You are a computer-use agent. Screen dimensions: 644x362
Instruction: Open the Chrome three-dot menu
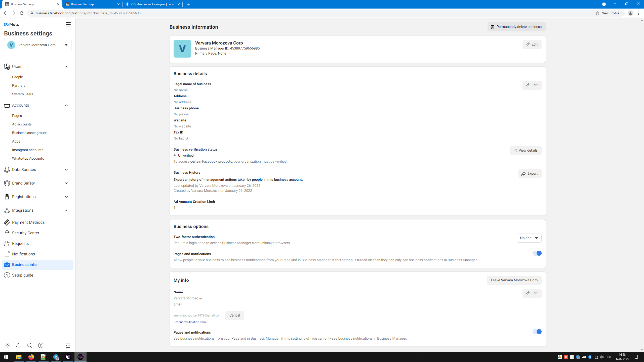pyautogui.click(x=639, y=13)
